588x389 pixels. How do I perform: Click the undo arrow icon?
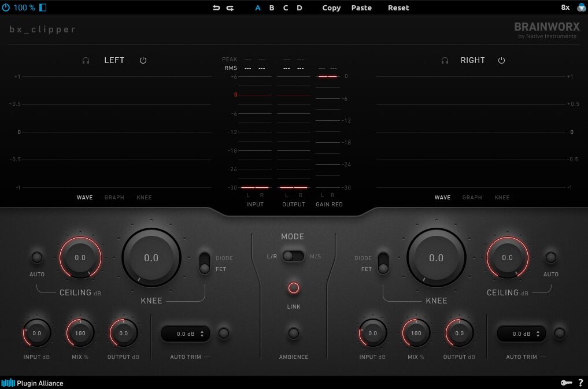pyautogui.click(x=216, y=8)
